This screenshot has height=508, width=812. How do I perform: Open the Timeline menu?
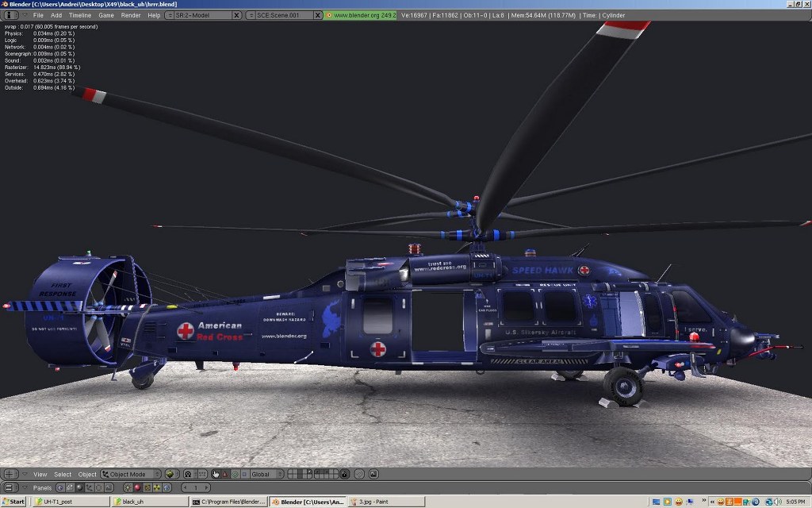(80, 15)
